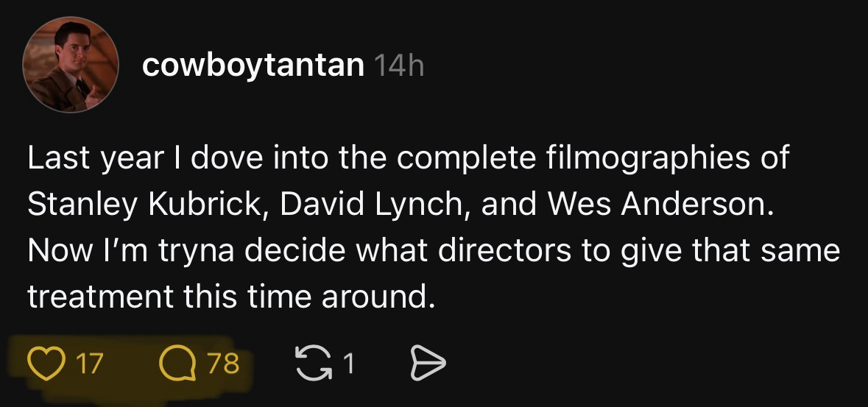This screenshot has height=407, width=868.
Task: Click the 14h post timestamp
Action: [399, 67]
